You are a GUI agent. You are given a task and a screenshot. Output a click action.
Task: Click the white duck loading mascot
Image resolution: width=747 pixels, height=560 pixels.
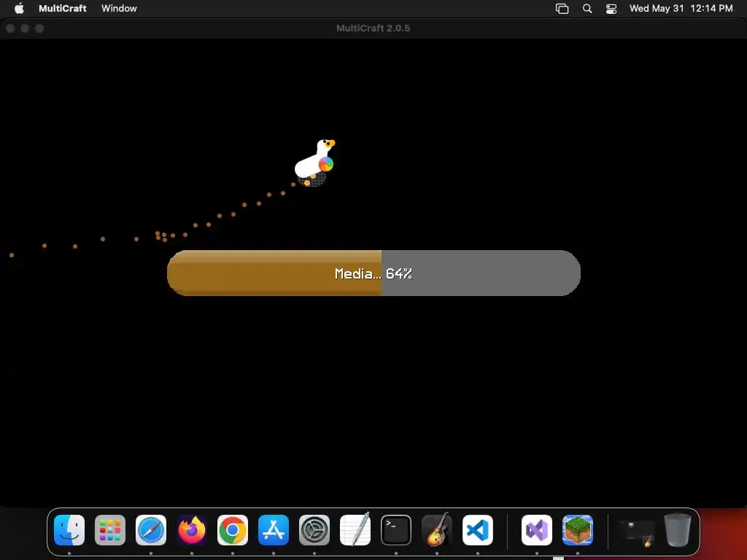(315, 162)
